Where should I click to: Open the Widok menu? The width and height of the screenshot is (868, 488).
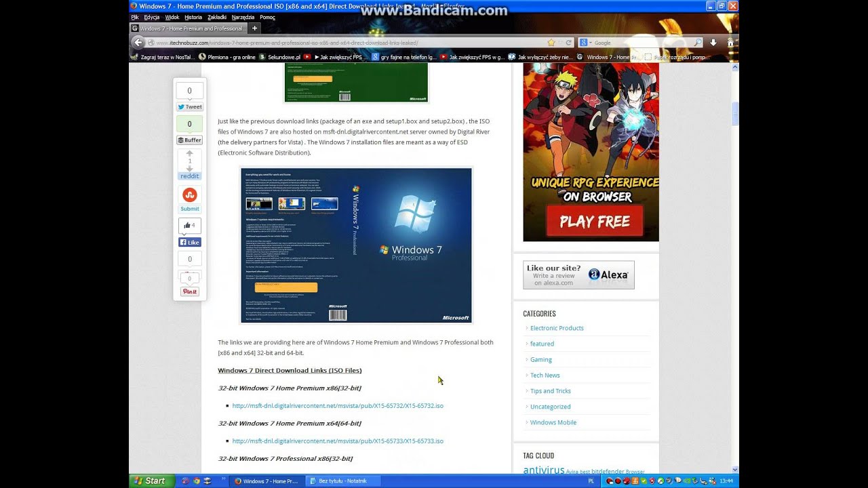point(172,17)
